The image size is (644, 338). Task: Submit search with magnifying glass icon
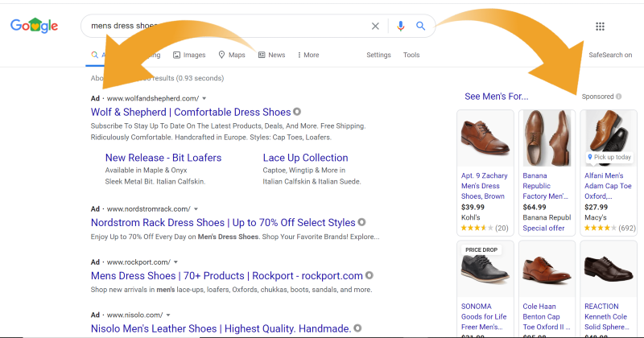[x=420, y=26]
